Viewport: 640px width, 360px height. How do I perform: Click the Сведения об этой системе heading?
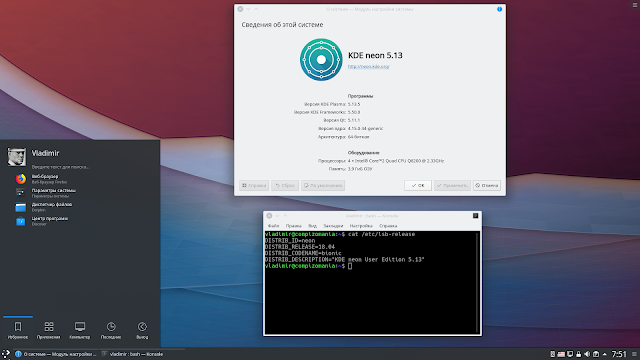(x=282, y=25)
